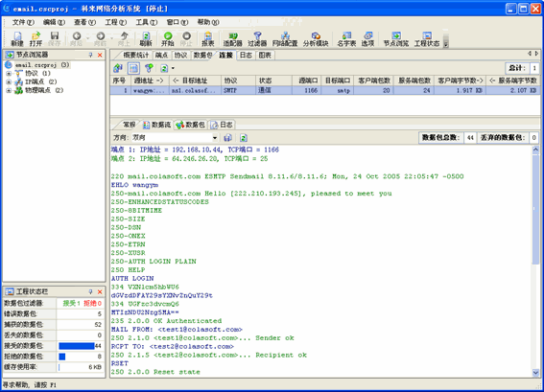Click the 保存 (Save) toolbar icon
Viewport: 544px width, 392px height.
coord(55,38)
